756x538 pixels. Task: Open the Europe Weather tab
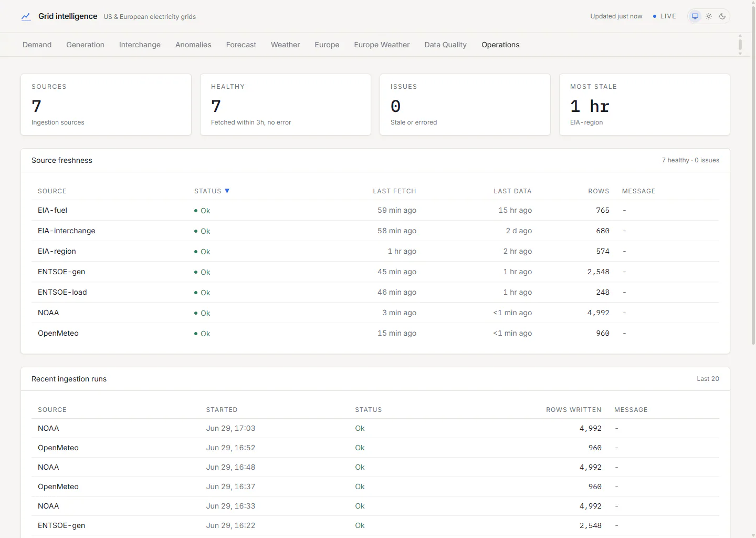tap(382, 45)
